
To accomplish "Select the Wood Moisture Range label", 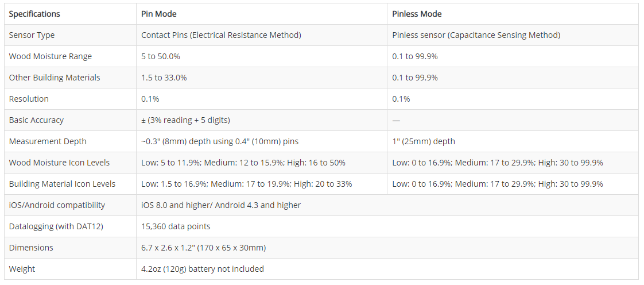I will [51, 57].
